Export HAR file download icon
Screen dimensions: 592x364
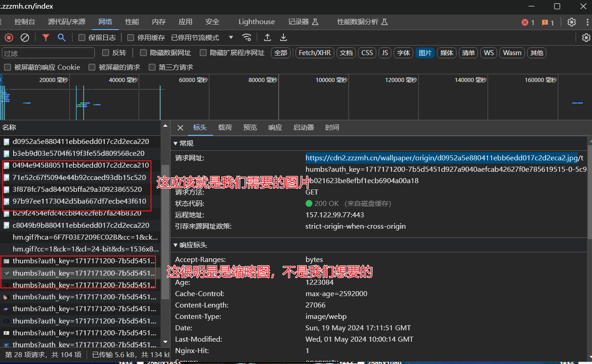(x=283, y=37)
